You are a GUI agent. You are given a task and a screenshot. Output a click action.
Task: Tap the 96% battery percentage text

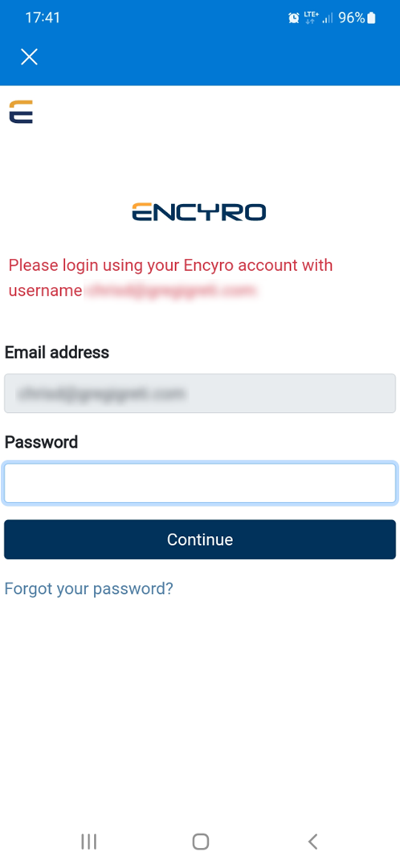(x=352, y=18)
